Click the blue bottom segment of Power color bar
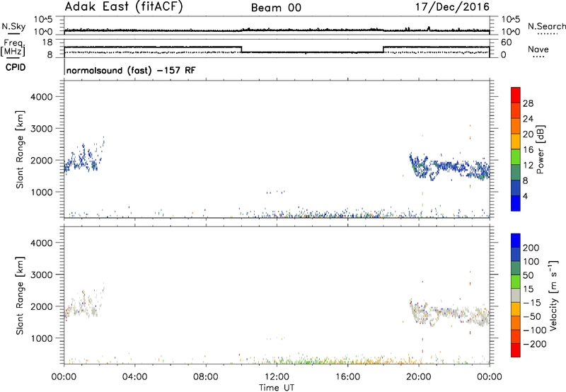The width and height of the screenshot is (566, 392). coord(516,203)
